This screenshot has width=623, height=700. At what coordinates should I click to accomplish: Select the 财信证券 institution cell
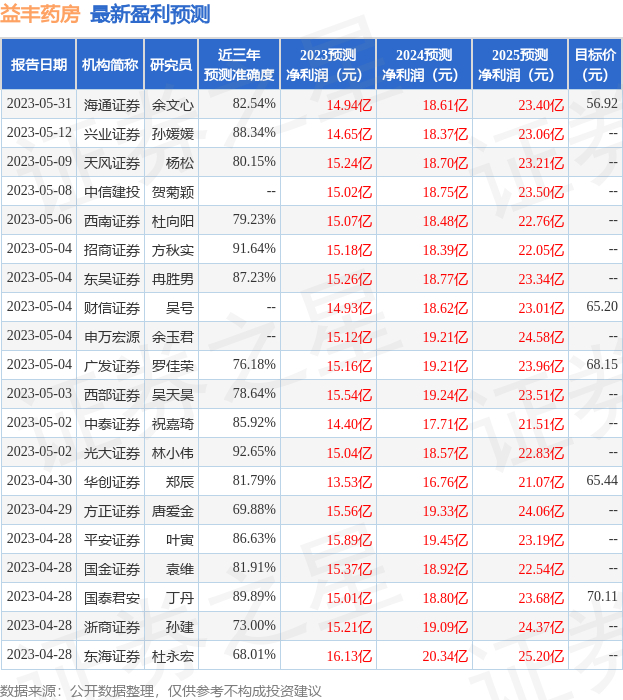click(x=112, y=308)
